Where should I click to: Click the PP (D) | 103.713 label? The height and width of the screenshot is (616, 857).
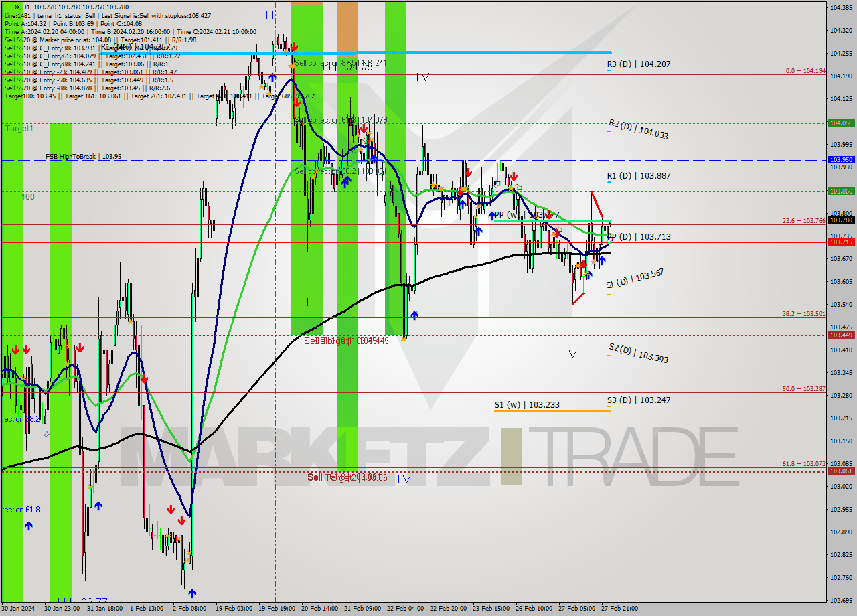pos(639,237)
